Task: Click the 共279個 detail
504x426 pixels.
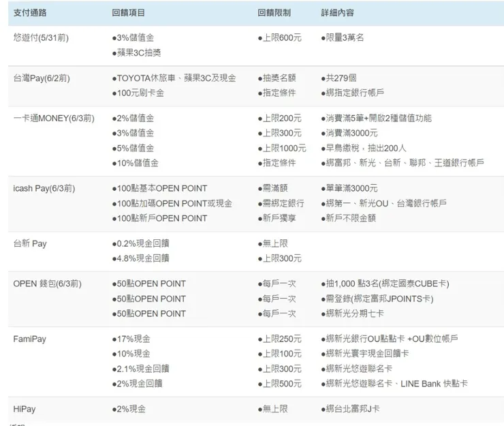Action: point(338,78)
